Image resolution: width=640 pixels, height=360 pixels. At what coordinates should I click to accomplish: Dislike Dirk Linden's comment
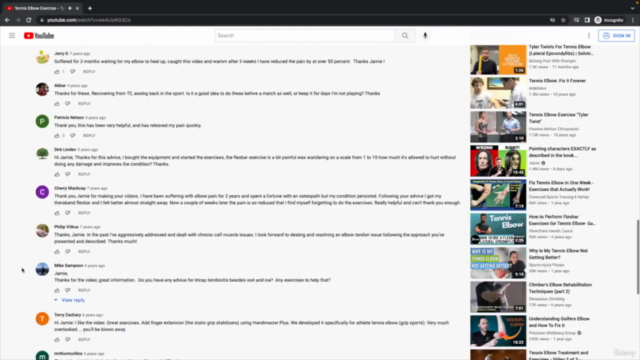[x=67, y=174]
